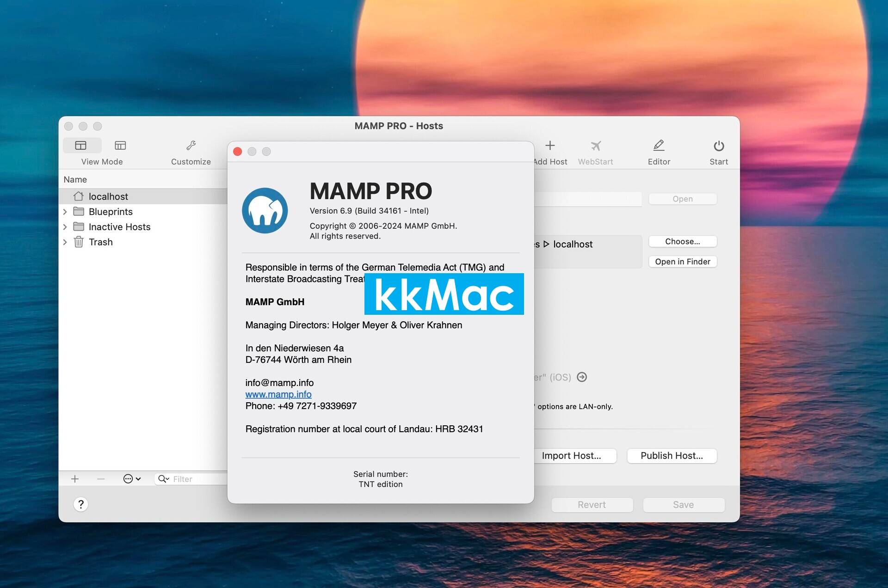Click the Save button
The height and width of the screenshot is (588, 888).
pyautogui.click(x=684, y=505)
